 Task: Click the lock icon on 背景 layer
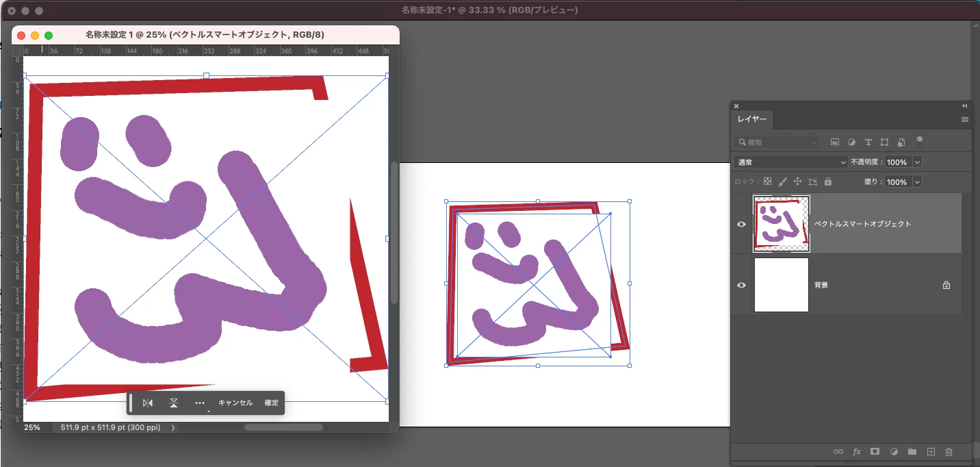click(946, 285)
